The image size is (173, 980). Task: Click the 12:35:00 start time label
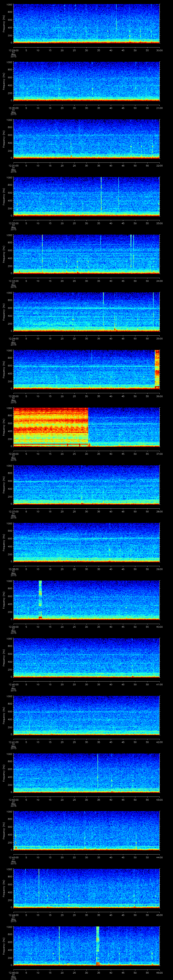click(x=13, y=396)
